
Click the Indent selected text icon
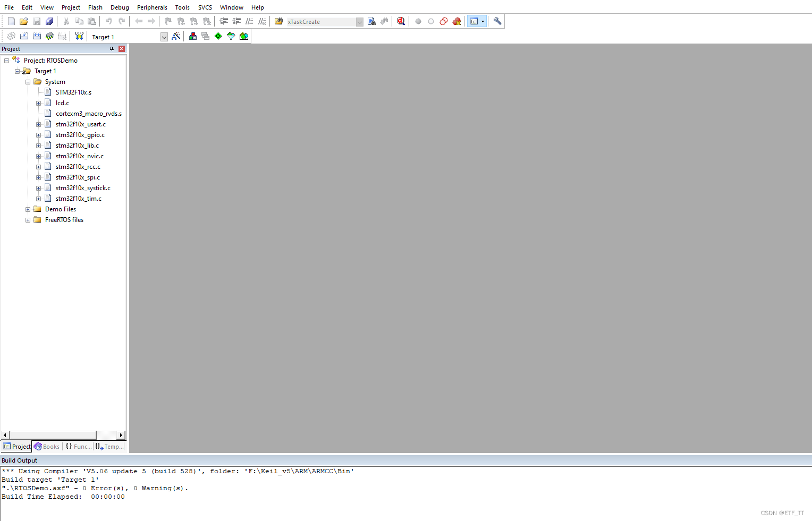click(224, 21)
